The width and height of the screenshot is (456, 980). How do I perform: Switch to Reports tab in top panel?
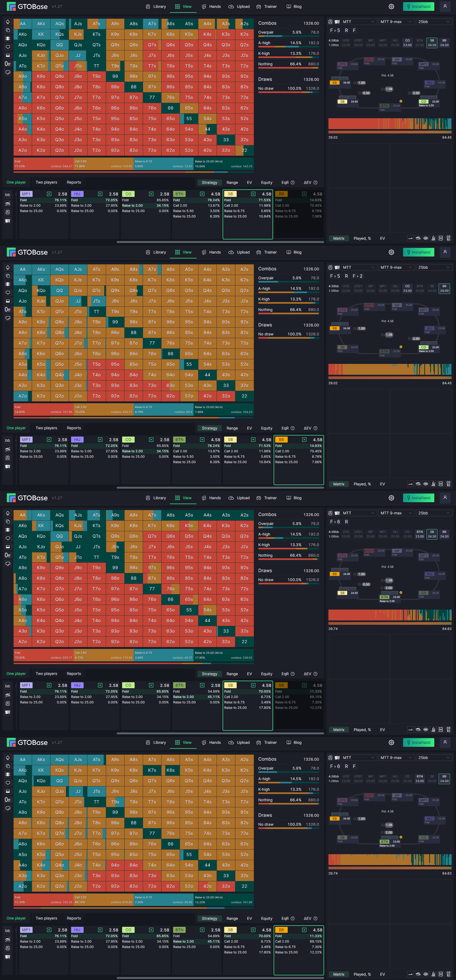coord(74,182)
